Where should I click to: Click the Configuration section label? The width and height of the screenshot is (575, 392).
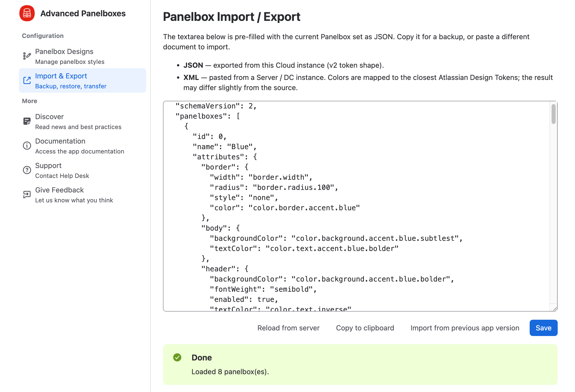click(43, 36)
